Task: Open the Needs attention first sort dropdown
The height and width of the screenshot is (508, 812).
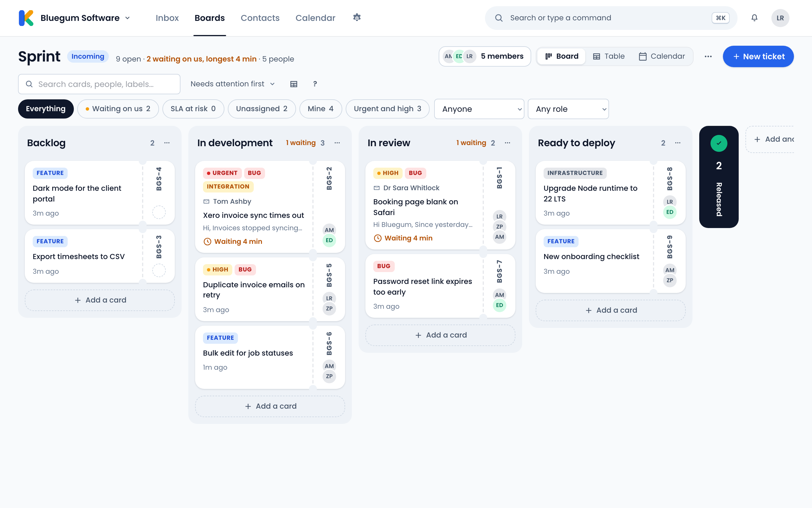Action: [x=233, y=84]
